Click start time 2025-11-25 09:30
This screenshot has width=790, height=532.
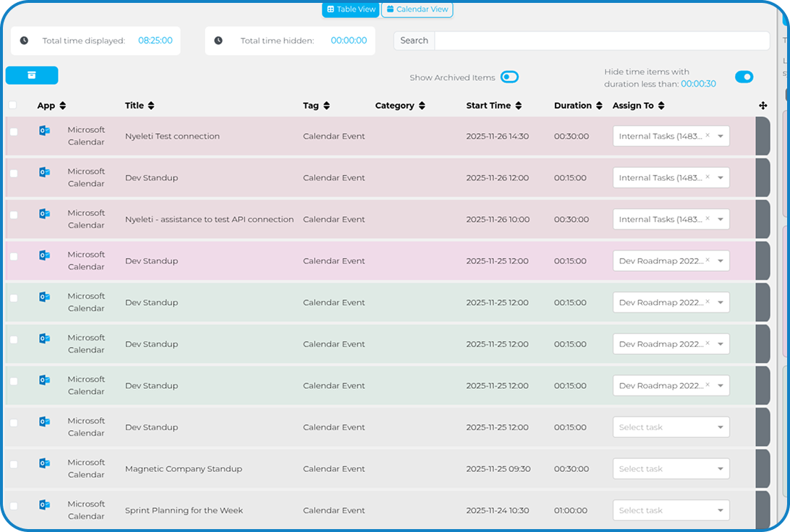click(498, 469)
